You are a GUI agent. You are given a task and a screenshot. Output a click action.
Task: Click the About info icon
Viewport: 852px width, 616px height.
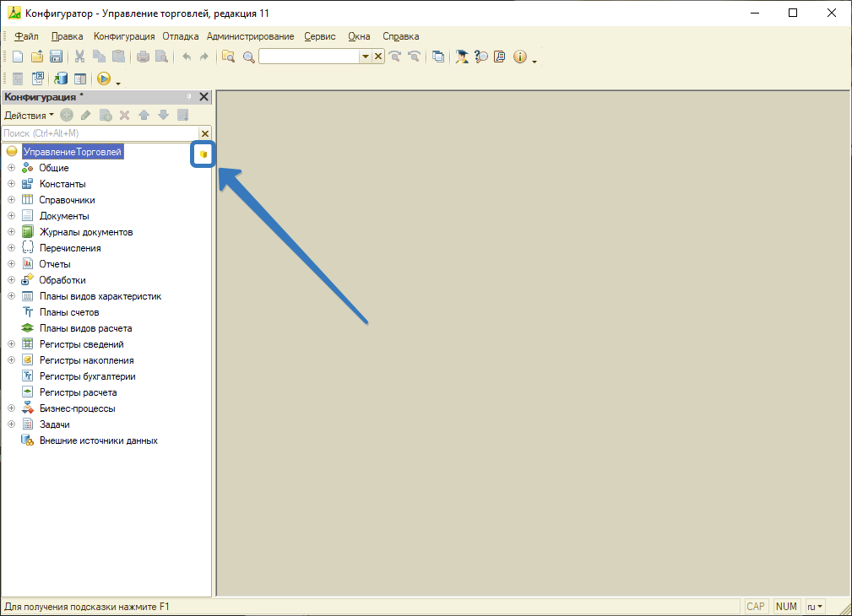pos(519,57)
